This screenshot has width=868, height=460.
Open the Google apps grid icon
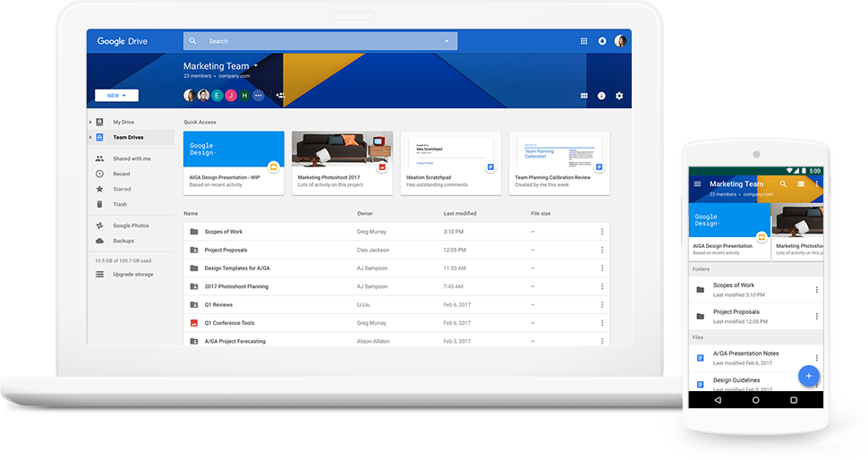pos(583,41)
